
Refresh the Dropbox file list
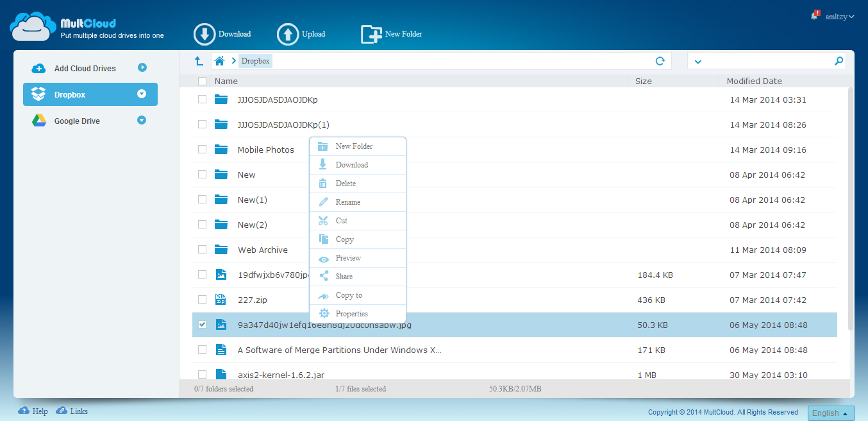(x=660, y=61)
